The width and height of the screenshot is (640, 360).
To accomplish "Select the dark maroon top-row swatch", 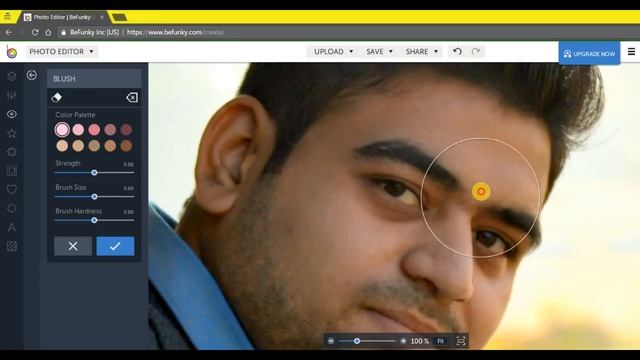I will [126, 130].
